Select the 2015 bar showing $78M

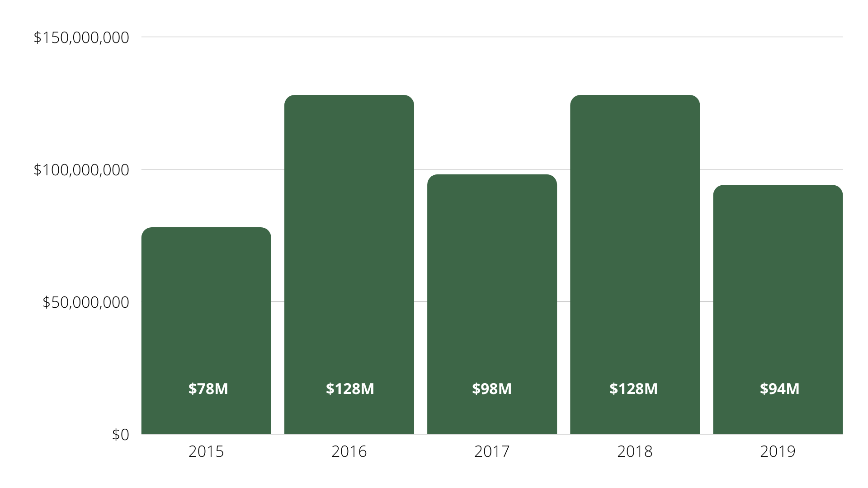click(x=206, y=316)
